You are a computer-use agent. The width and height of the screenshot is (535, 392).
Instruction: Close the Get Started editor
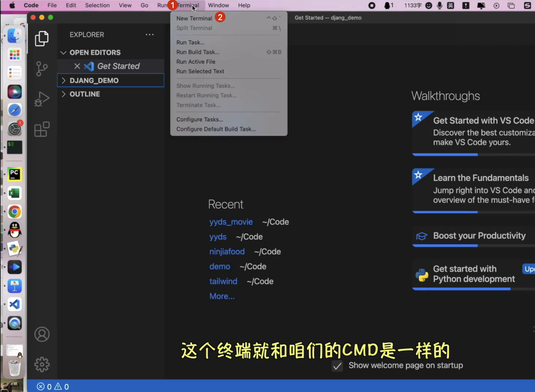(77, 66)
